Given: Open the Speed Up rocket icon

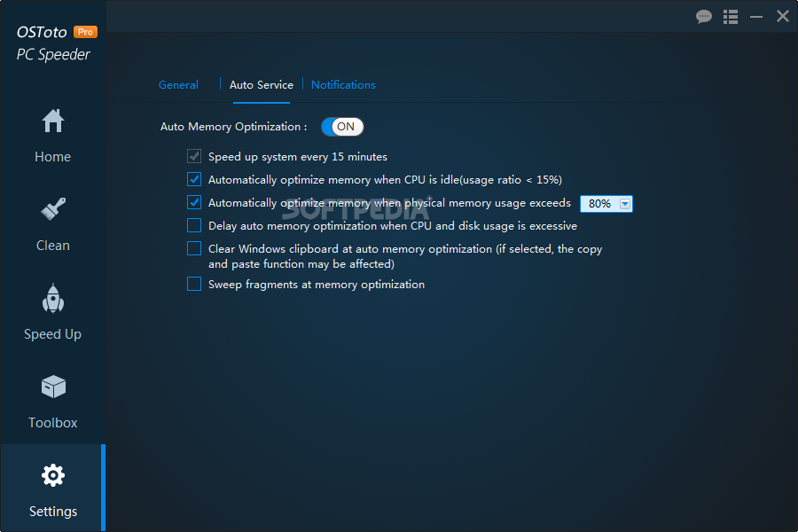Looking at the screenshot, I should (x=53, y=298).
